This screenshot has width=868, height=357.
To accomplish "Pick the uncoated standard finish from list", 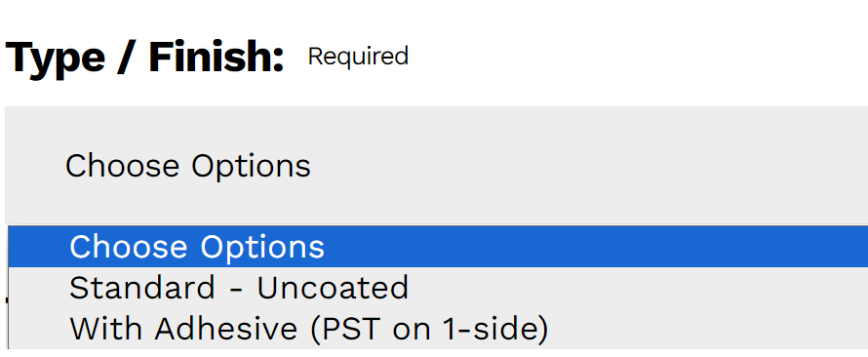I will tap(439, 288).
